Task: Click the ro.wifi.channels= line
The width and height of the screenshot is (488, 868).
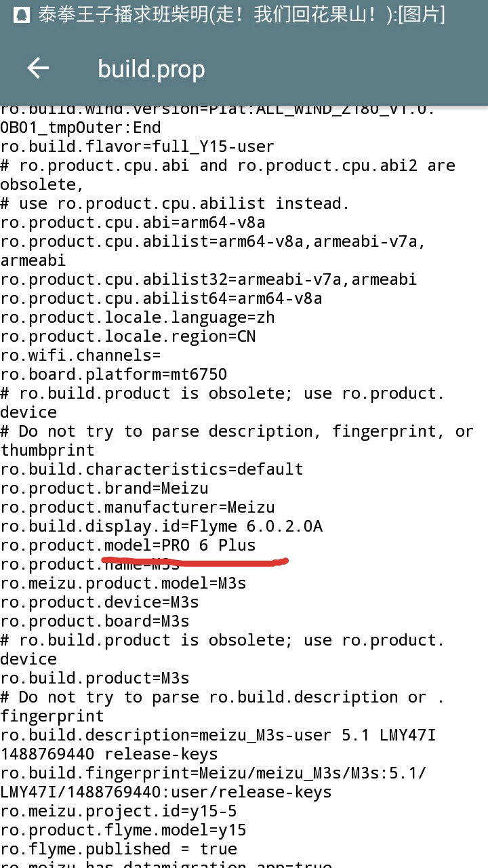Action: click(x=81, y=355)
